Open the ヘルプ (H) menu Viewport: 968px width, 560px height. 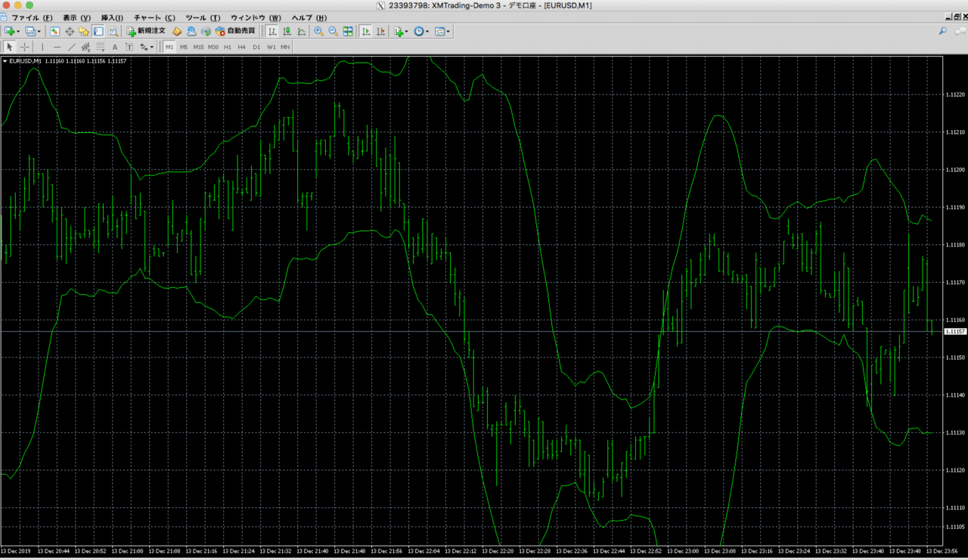(x=309, y=17)
